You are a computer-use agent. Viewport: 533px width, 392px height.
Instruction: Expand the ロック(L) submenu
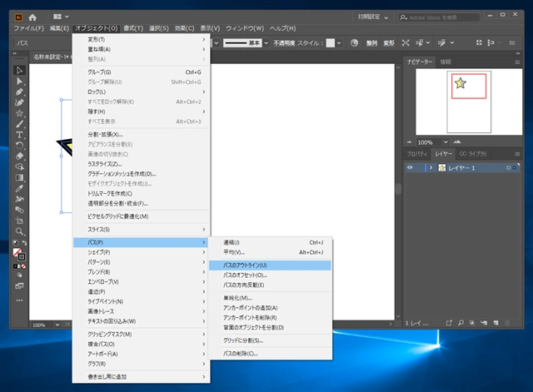[142, 92]
